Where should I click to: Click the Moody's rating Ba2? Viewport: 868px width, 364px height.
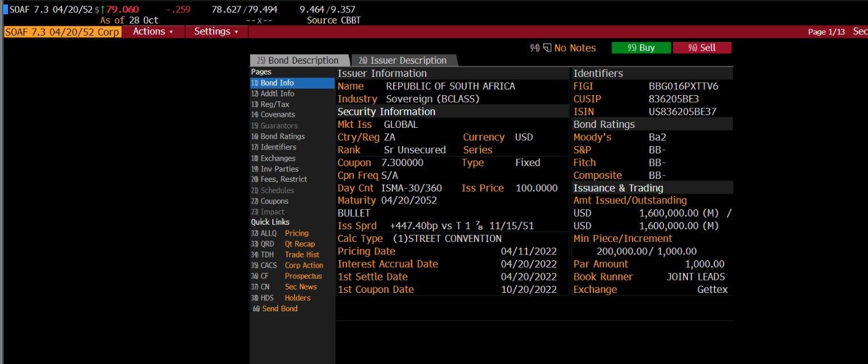(x=657, y=138)
